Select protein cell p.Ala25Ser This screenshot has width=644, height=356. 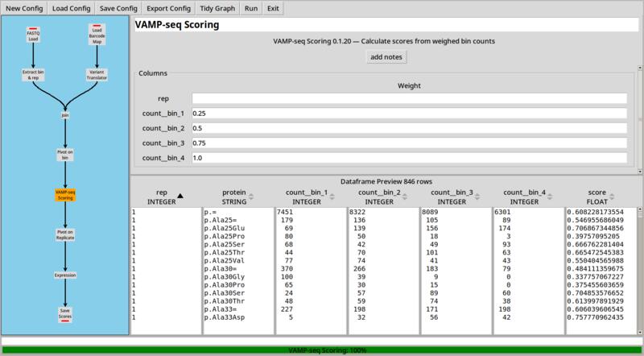[225, 245]
